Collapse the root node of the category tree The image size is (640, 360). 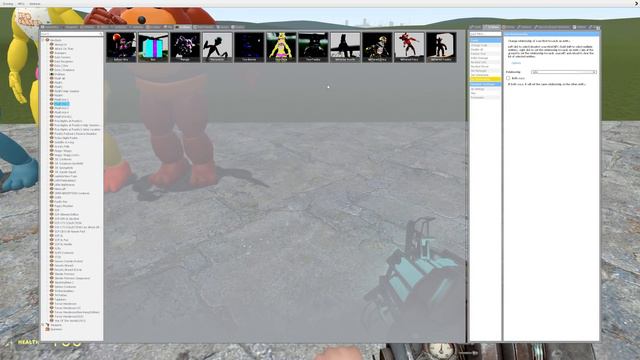(43, 40)
